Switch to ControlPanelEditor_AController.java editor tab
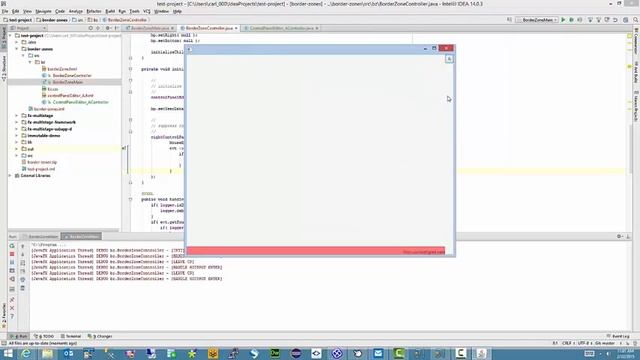This screenshot has height=360, width=640. point(281,28)
